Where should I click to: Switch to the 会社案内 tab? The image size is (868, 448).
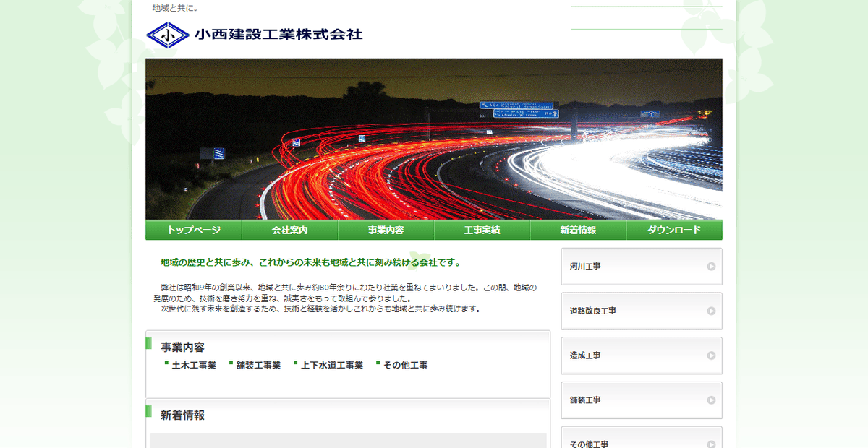tap(289, 230)
